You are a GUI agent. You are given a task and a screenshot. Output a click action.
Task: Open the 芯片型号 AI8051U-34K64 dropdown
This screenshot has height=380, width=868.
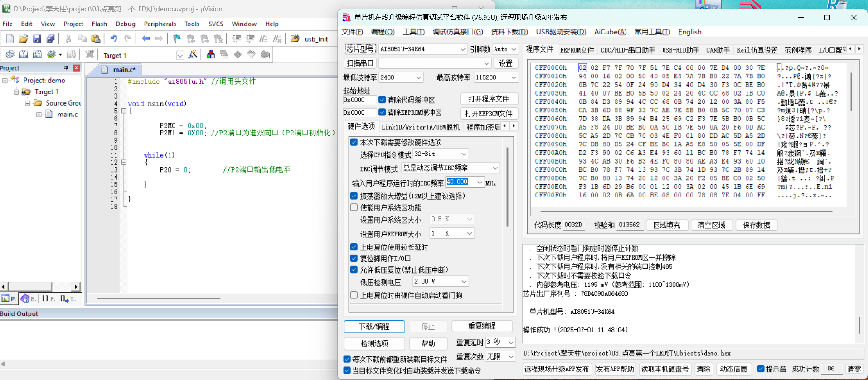pos(462,49)
